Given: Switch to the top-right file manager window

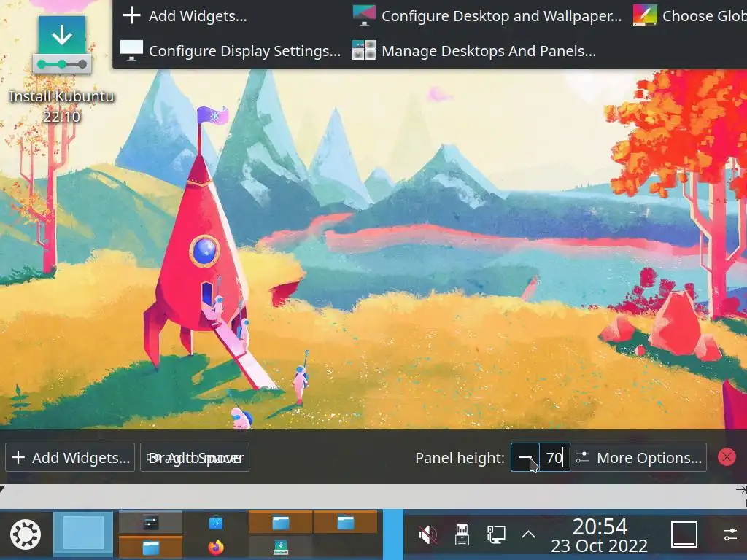Looking at the screenshot, I should pos(345,522).
